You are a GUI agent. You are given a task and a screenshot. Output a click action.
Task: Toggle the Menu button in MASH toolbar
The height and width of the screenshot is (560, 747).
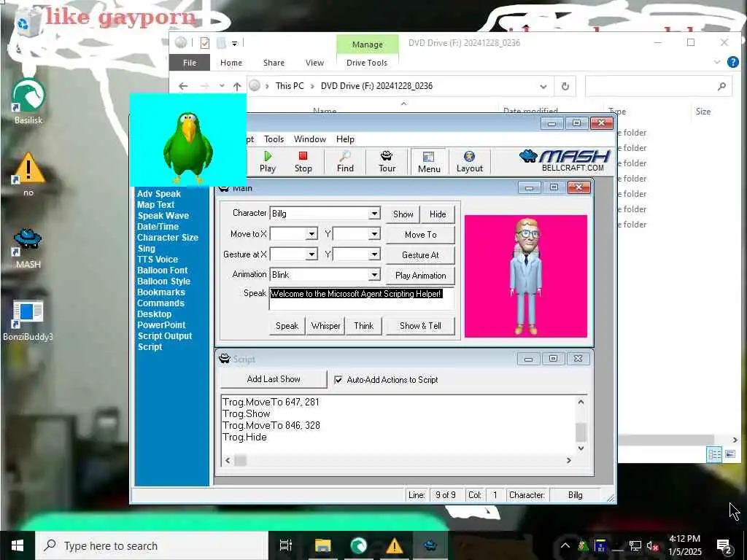point(429,161)
